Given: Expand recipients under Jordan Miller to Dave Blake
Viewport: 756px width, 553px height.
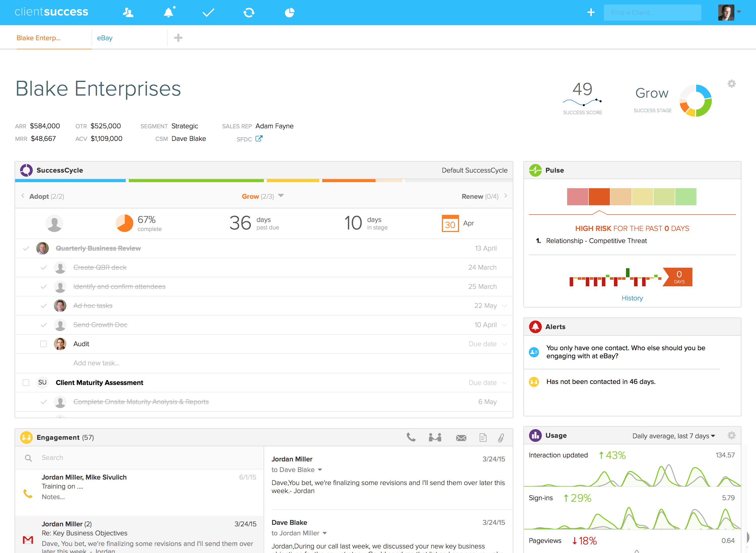Looking at the screenshot, I should pyautogui.click(x=320, y=470).
